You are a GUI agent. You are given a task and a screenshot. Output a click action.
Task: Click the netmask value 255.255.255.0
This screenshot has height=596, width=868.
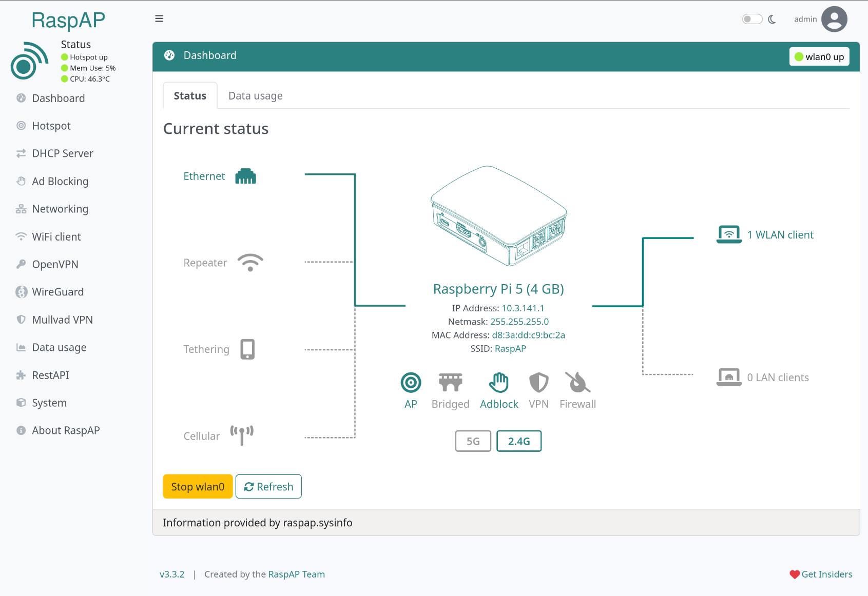(x=519, y=321)
